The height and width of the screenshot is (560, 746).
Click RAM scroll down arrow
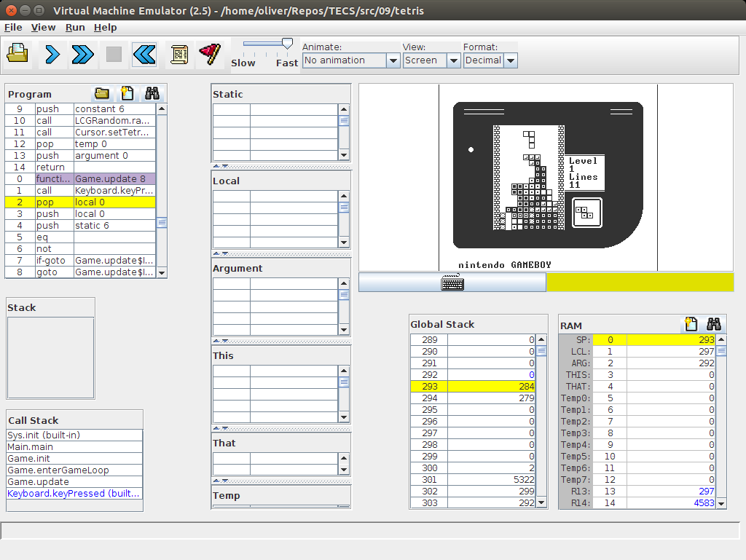721,503
